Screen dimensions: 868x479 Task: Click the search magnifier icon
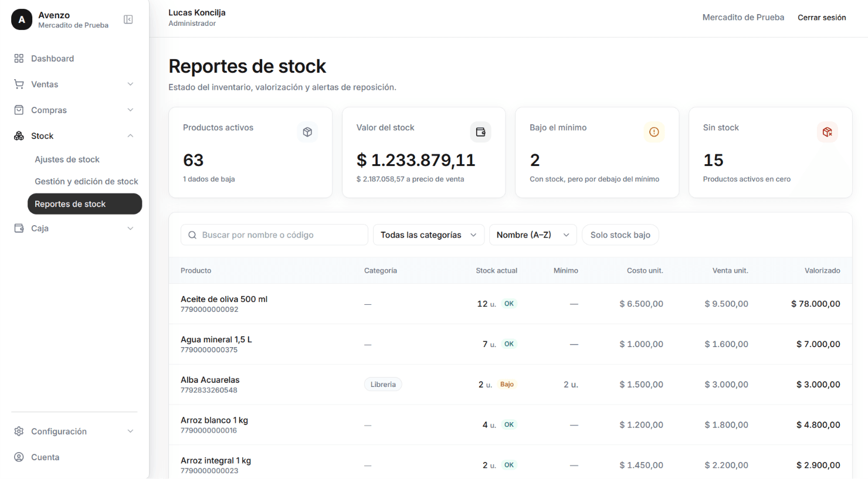(x=192, y=235)
